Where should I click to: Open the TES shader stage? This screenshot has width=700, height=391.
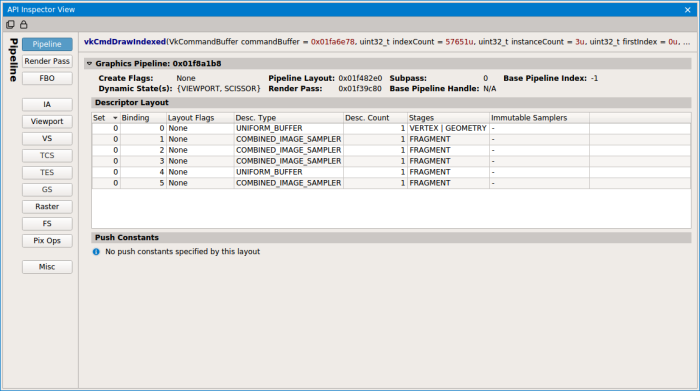pos(47,172)
